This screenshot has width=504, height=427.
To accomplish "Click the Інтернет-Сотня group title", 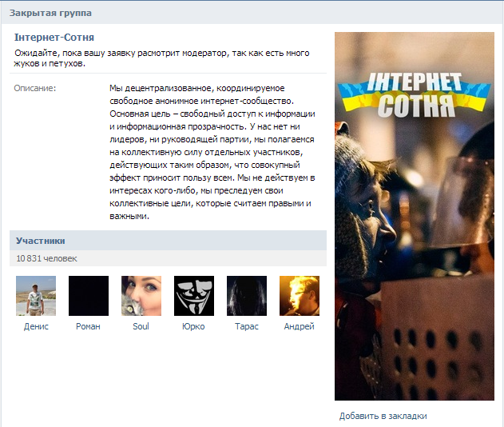I will (x=54, y=38).
